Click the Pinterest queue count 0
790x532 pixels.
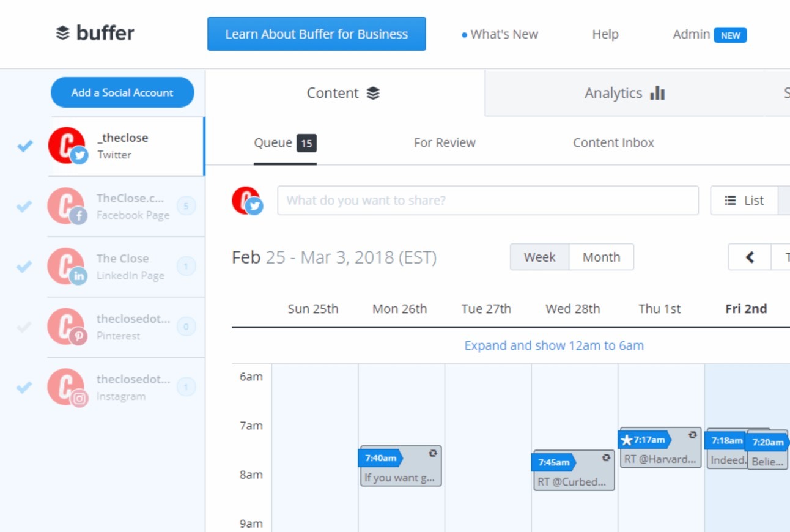coord(186,327)
